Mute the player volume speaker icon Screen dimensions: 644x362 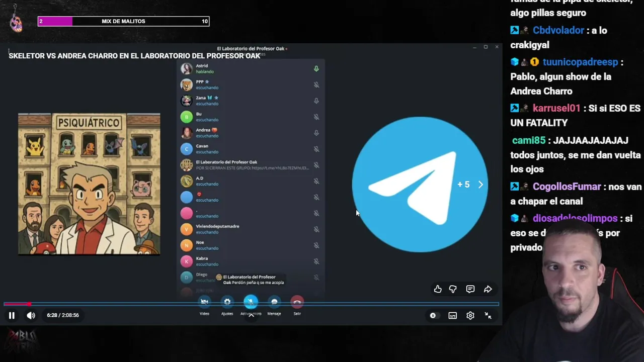[31, 315]
